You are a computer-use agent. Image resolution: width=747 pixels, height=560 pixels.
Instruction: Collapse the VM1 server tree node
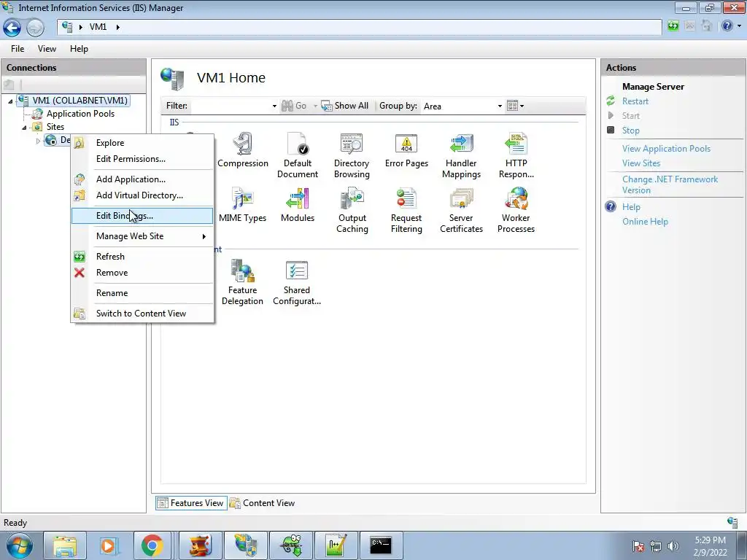point(10,101)
